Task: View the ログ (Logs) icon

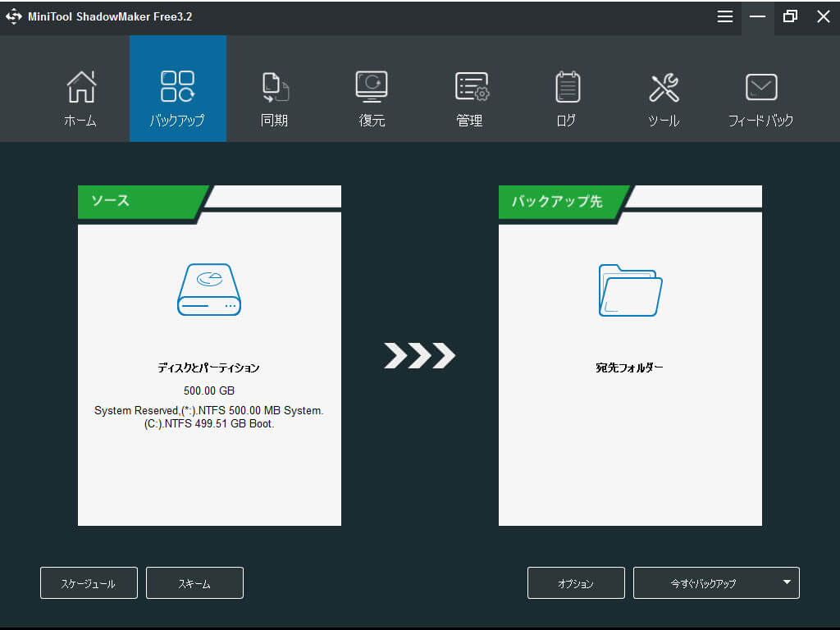Action: click(x=567, y=87)
